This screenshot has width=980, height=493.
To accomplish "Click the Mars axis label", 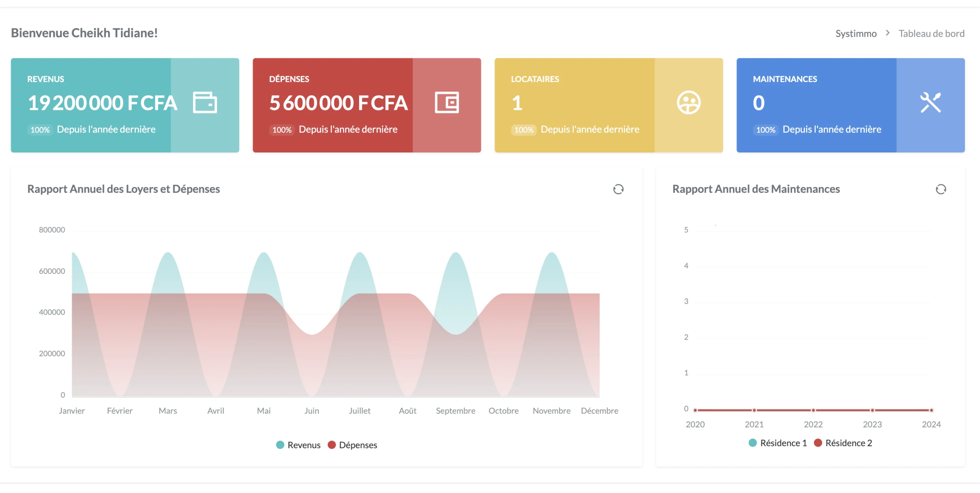I will tap(168, 411).
